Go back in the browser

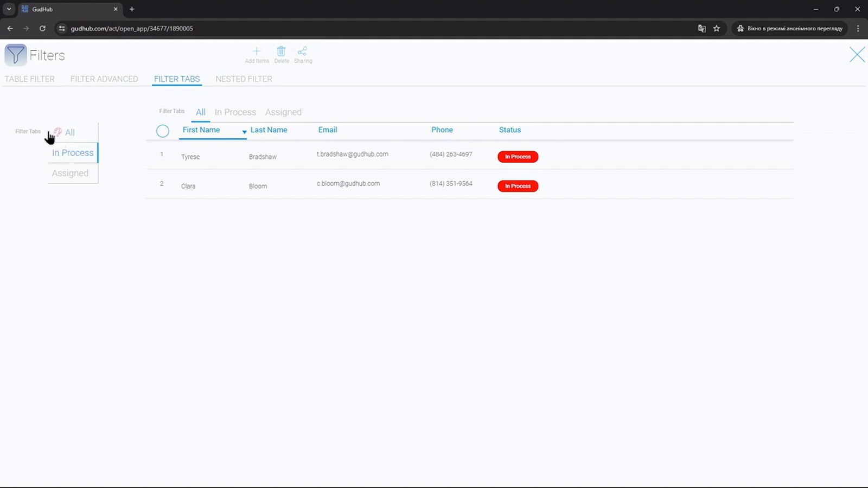(x=10, y=28)
